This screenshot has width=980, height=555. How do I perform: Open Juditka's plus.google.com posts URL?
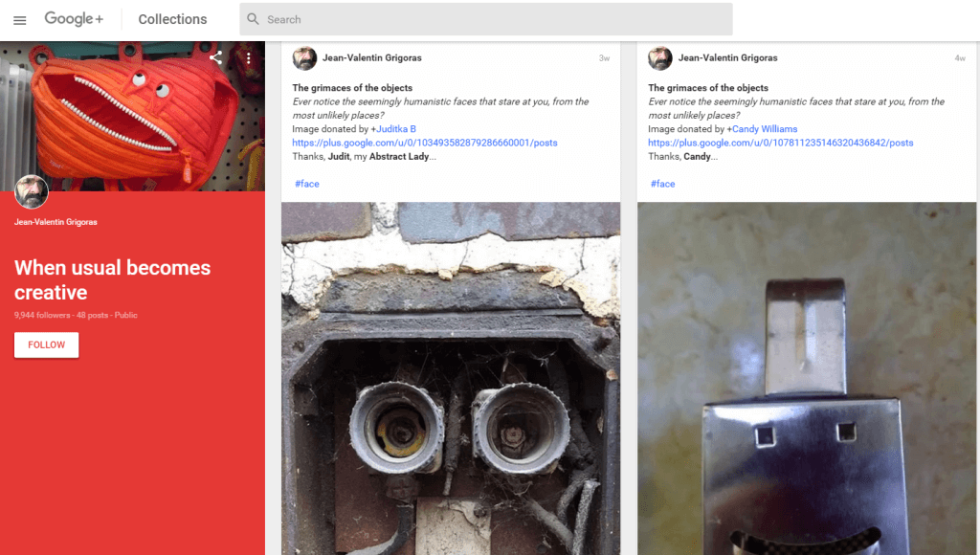[x=424, y=143]
